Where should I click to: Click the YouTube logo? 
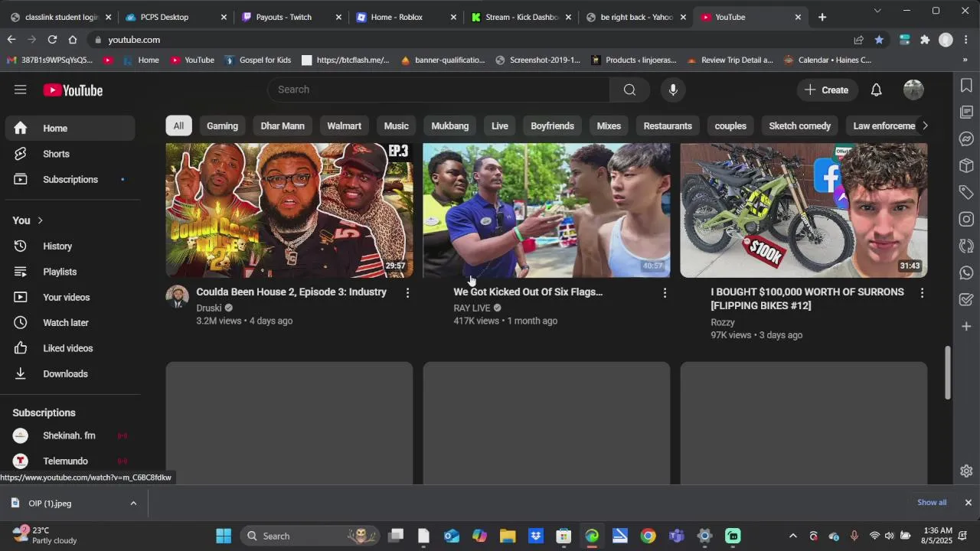[73, 90]
